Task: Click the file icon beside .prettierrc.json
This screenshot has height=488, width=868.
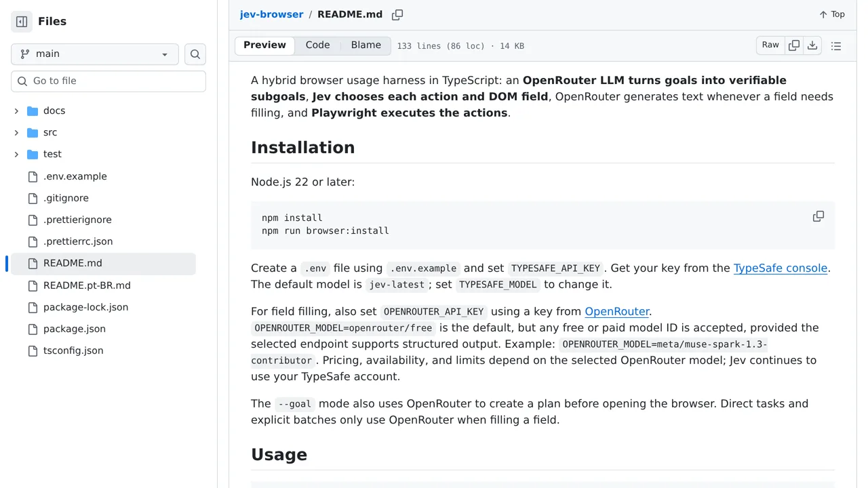Action: pyautogui.click(x=33, y=241)
